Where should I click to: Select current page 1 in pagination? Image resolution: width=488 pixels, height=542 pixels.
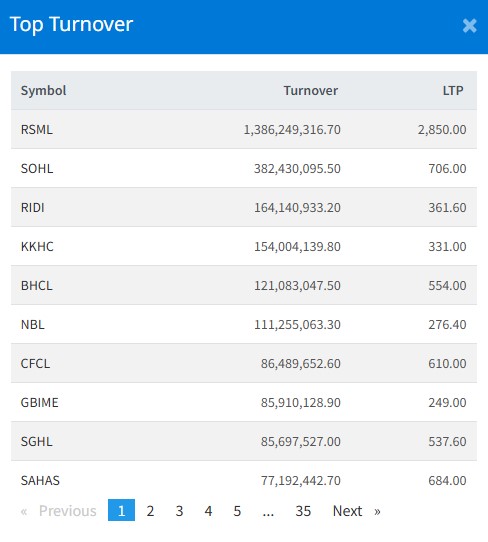121,510
